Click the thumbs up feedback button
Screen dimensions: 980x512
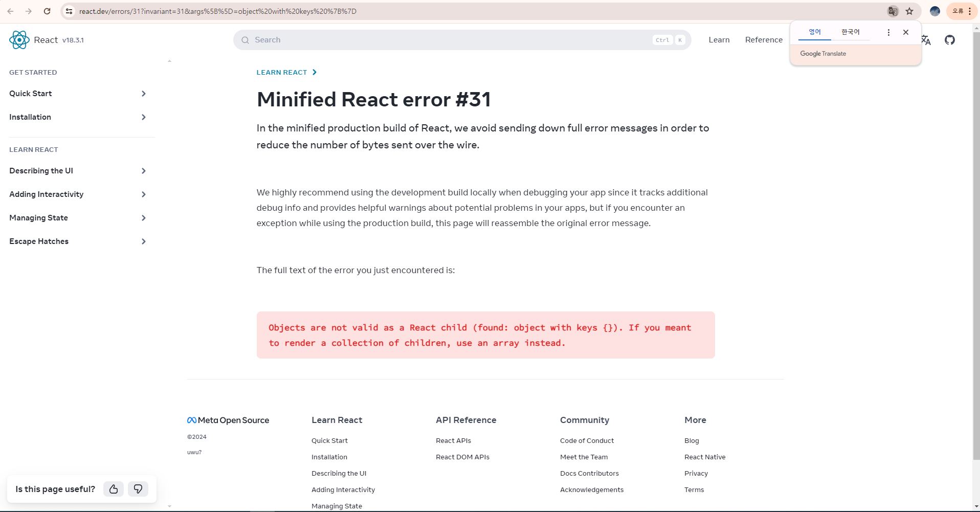tap(114, 489)
